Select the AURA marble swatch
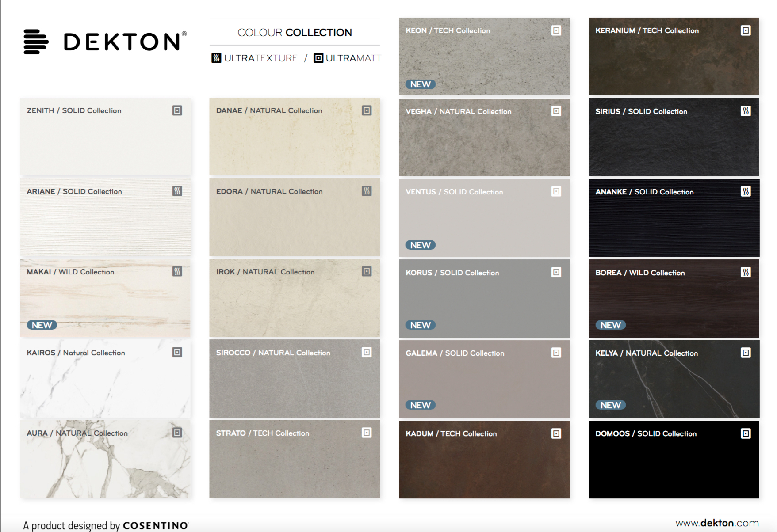777x532 pixels. point(105,459)
